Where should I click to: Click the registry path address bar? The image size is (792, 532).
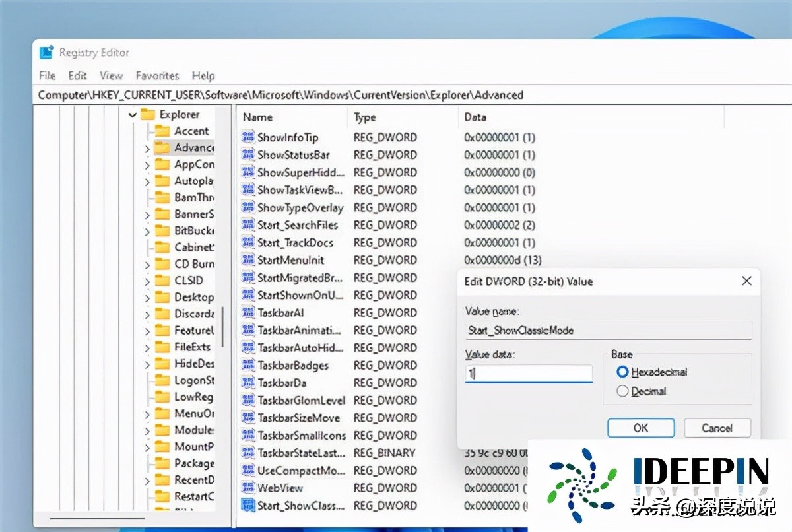[412, 95]
